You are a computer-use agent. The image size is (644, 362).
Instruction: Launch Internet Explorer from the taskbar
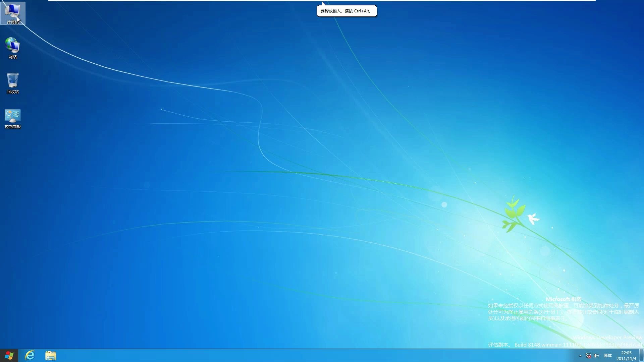click(30, 356)
